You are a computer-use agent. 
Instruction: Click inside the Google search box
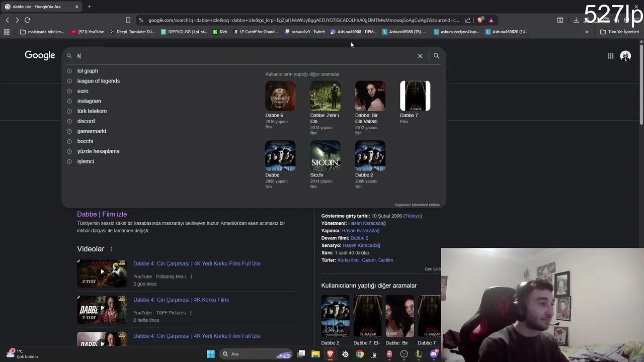[x=247, y=56]
